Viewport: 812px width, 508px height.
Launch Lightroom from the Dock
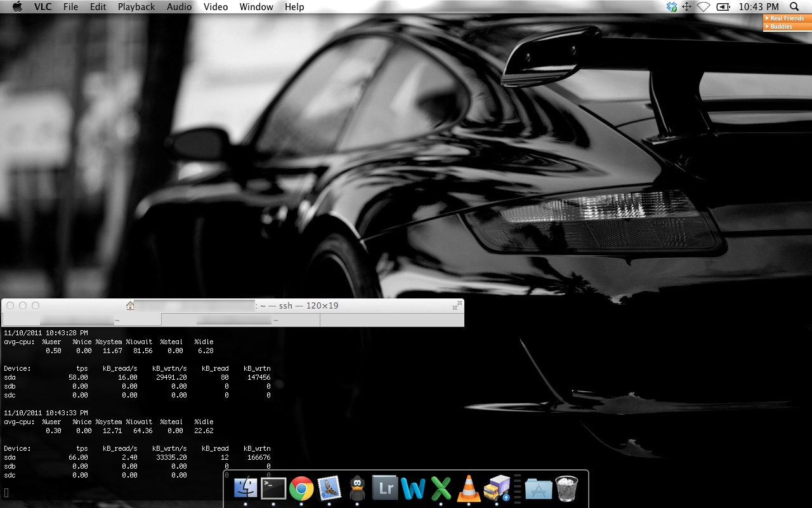[385, 488]
